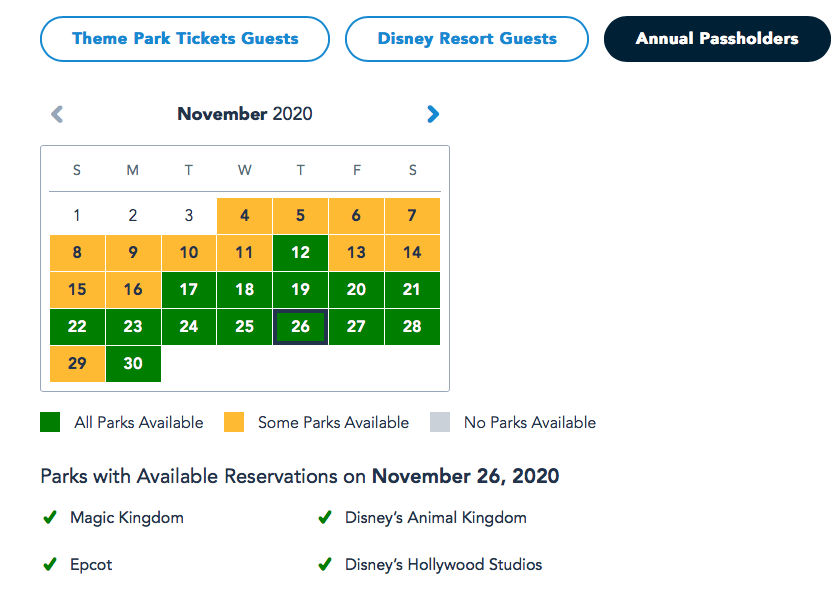
Task: Click the checkmark beside Disney's Hollywood Studios
Action: pos(325,565)
